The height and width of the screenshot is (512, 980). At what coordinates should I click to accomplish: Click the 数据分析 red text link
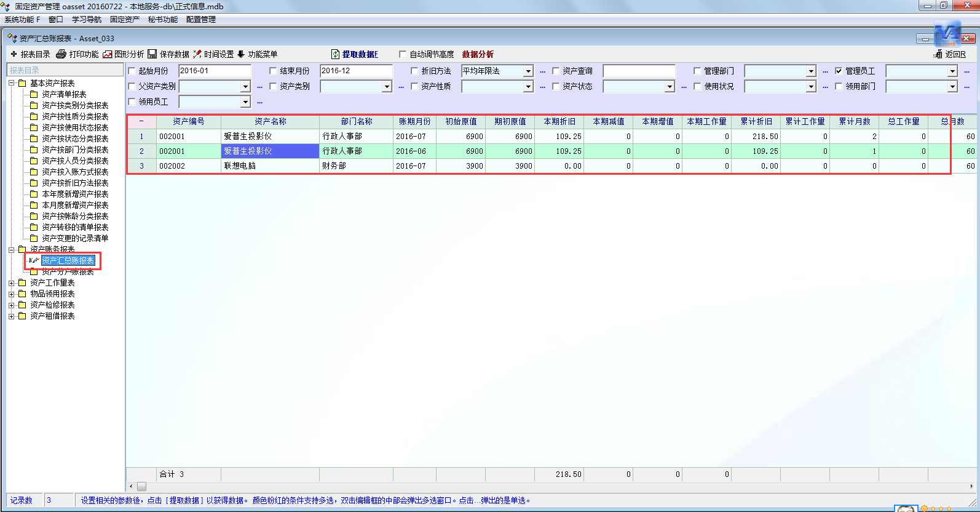478,54
